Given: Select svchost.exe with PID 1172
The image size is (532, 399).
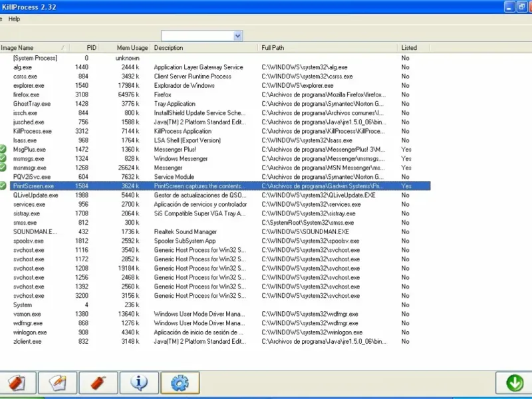Looking at the screenshot, I should pos(29,259).
